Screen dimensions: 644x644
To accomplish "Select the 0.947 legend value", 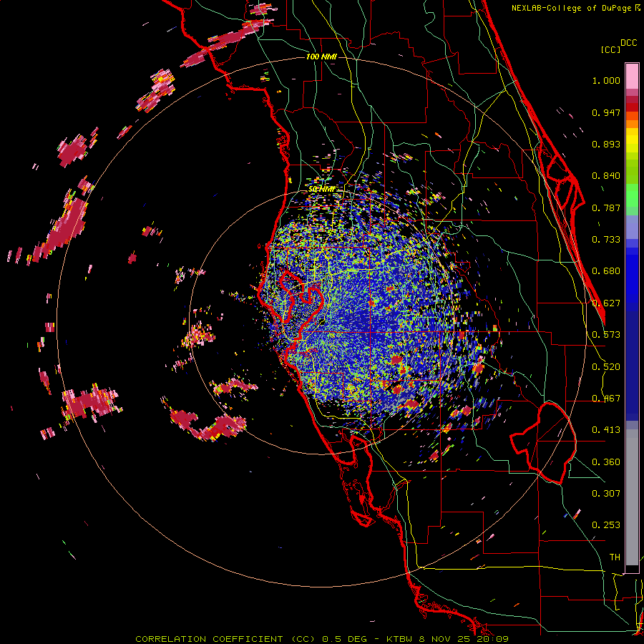I will click(606, 112).
